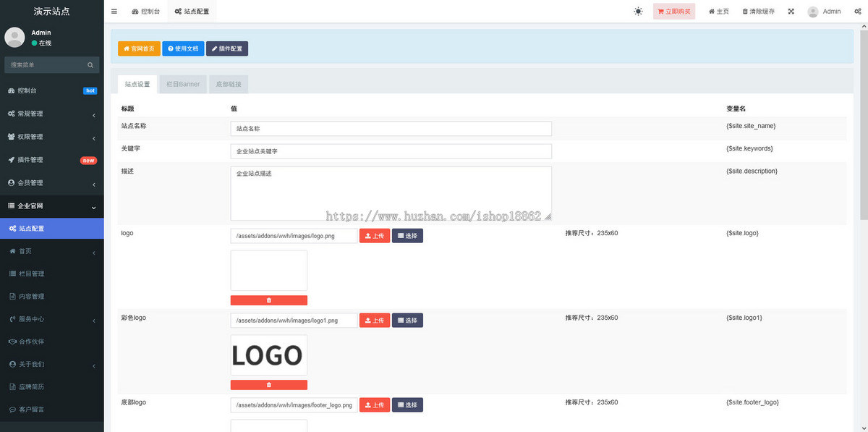Click the 官网首页 button
This screenshot has height=432, width=868.
click(x=139, y=48)
